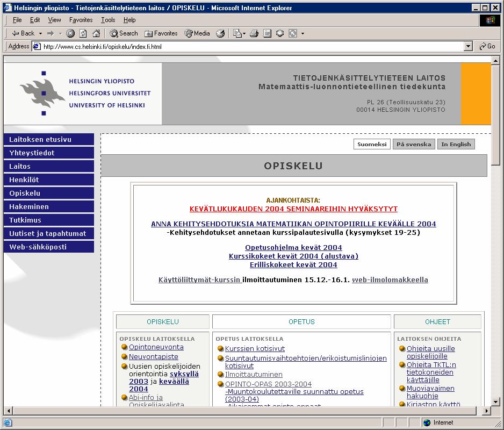Open the toolbar overflow options arrow
This screenshot has height=430, width=504.
[303, 33]
